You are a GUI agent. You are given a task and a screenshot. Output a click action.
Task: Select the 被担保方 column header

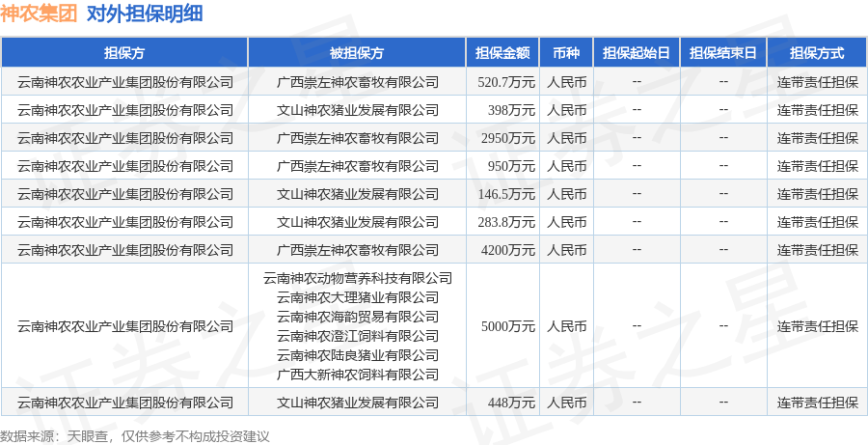click(357, 53)
